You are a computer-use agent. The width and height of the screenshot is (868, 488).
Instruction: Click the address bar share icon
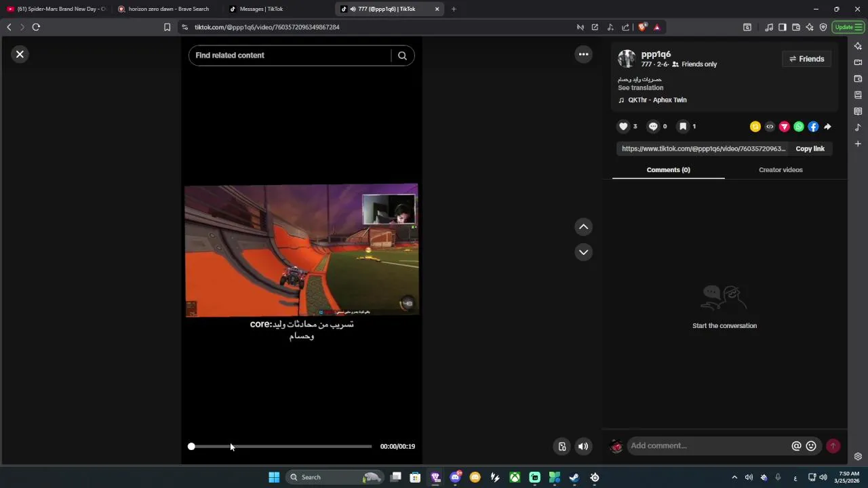point(625,27)
